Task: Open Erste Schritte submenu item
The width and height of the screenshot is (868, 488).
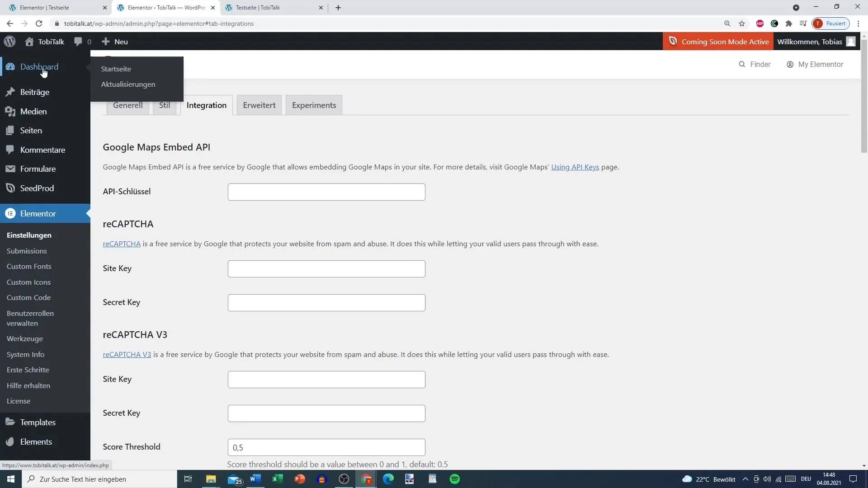Action: [28, 370]
